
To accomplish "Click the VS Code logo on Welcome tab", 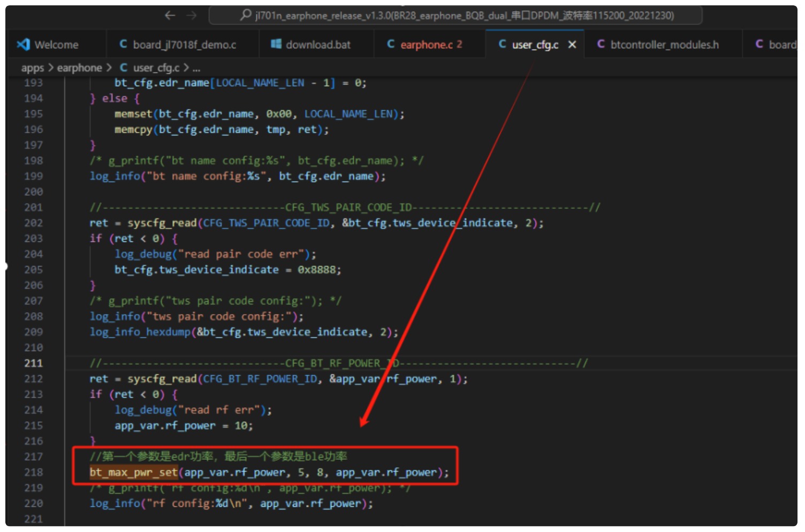I will [23, 44].
